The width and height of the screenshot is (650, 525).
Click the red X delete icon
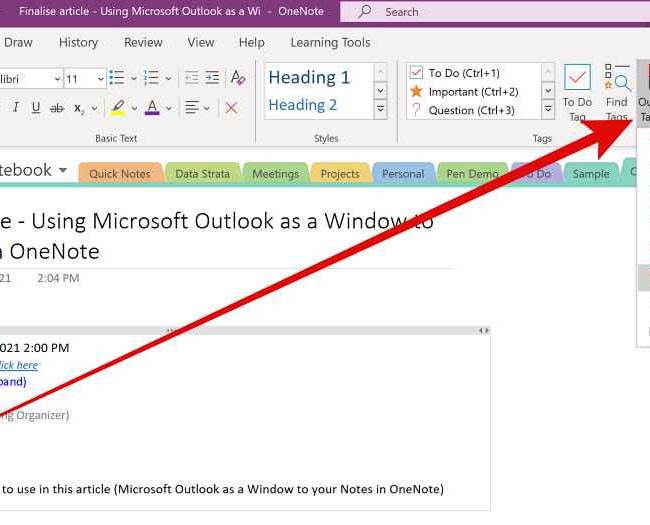(x=231, y=108)
